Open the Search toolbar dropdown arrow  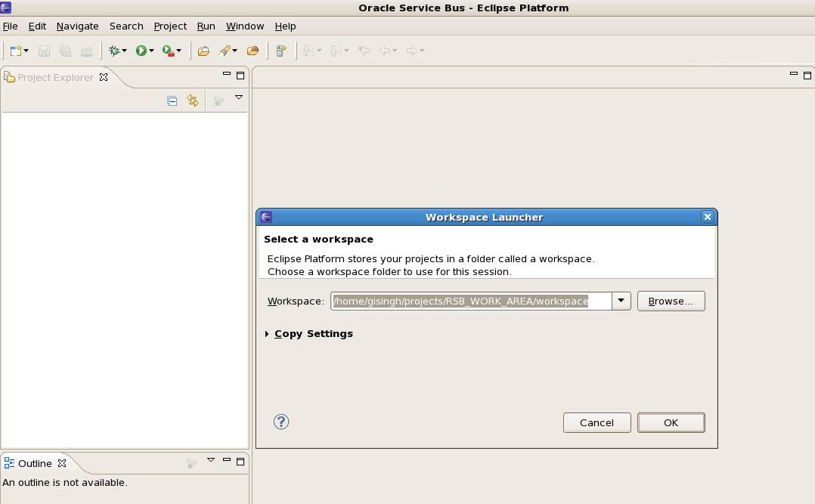(x=235, y=51)
